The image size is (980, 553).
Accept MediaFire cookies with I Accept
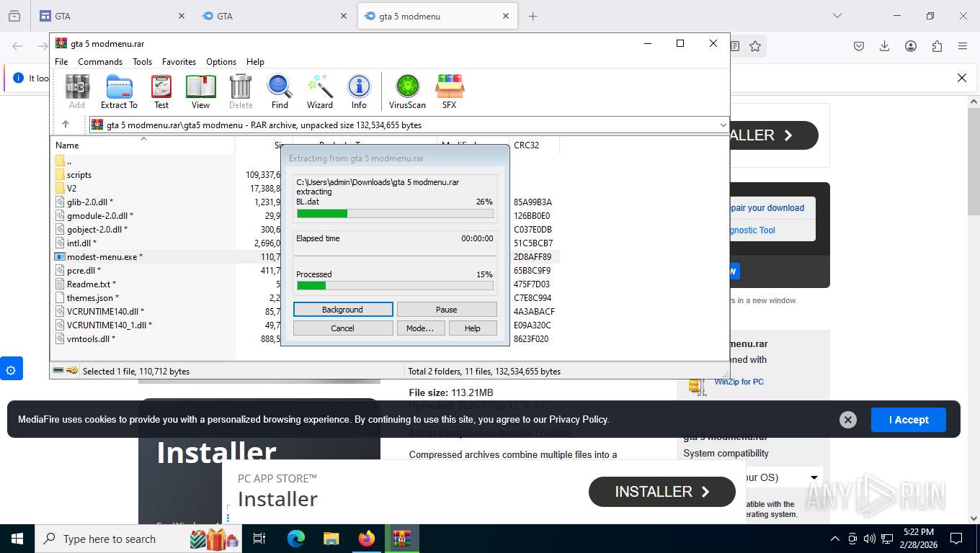pos(908,420)
